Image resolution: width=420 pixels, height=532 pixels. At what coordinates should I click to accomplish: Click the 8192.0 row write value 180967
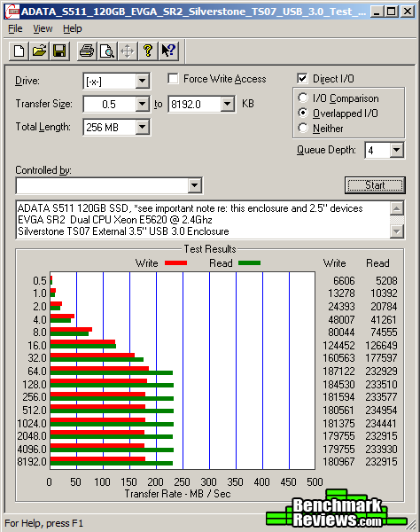[x=338, y=462]
